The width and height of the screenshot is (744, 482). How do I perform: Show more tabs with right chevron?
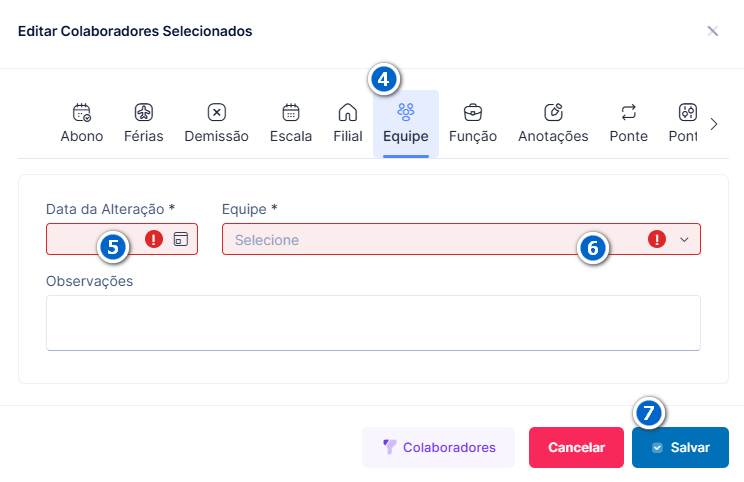714,124
